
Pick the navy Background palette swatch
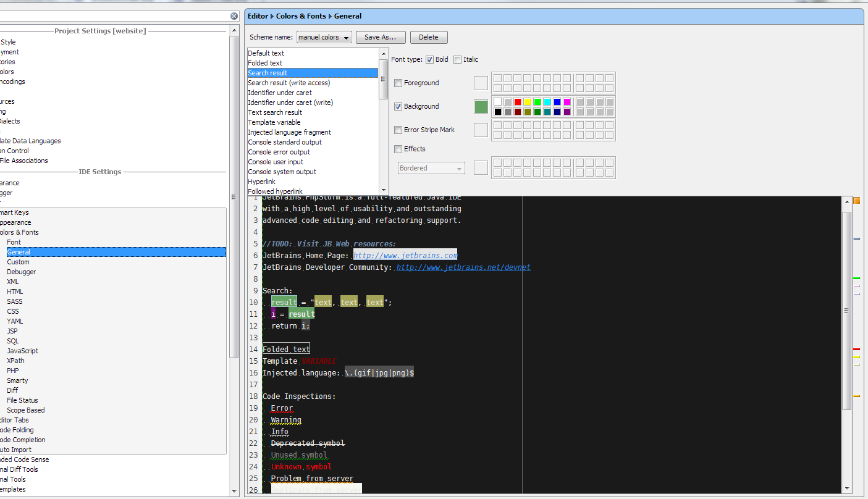[557, 112]
